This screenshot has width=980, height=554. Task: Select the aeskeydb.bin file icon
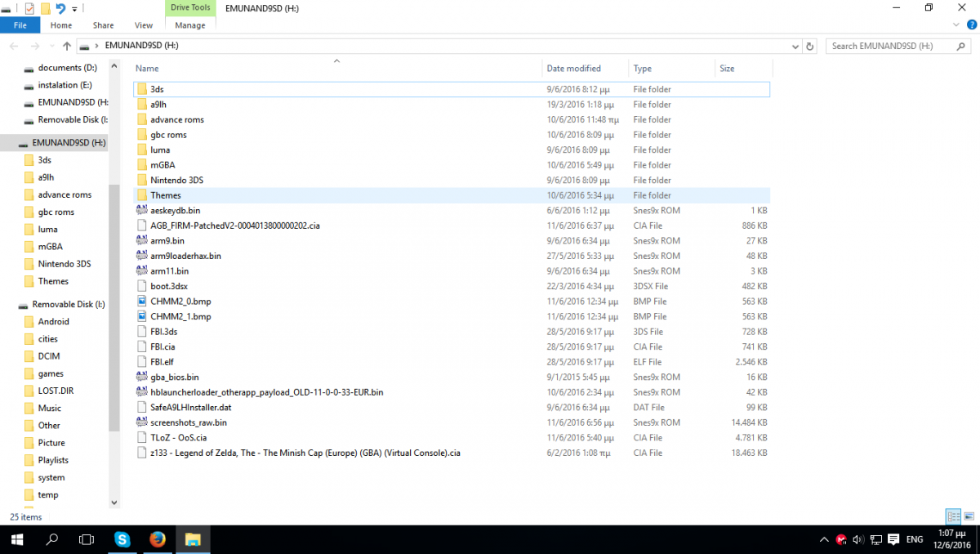pos(142,210)
